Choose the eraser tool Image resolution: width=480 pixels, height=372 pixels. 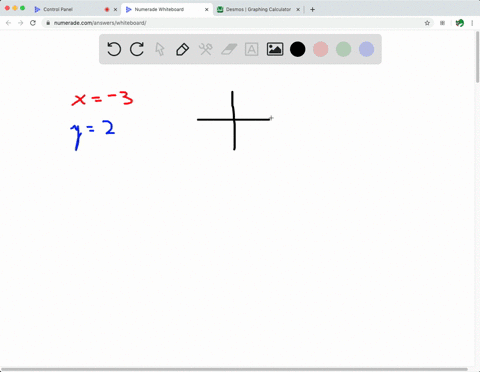(229, 49)
